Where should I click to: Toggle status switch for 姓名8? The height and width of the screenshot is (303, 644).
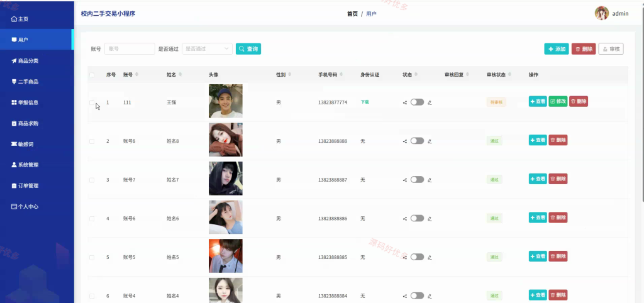click(x=418, y=141)
